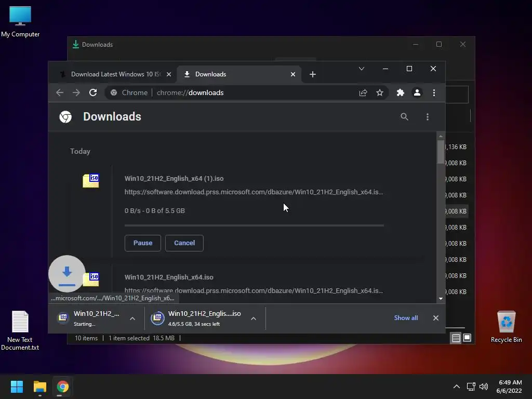
Task: Close the Downloads tab
Action: click(x=293, y=74)
